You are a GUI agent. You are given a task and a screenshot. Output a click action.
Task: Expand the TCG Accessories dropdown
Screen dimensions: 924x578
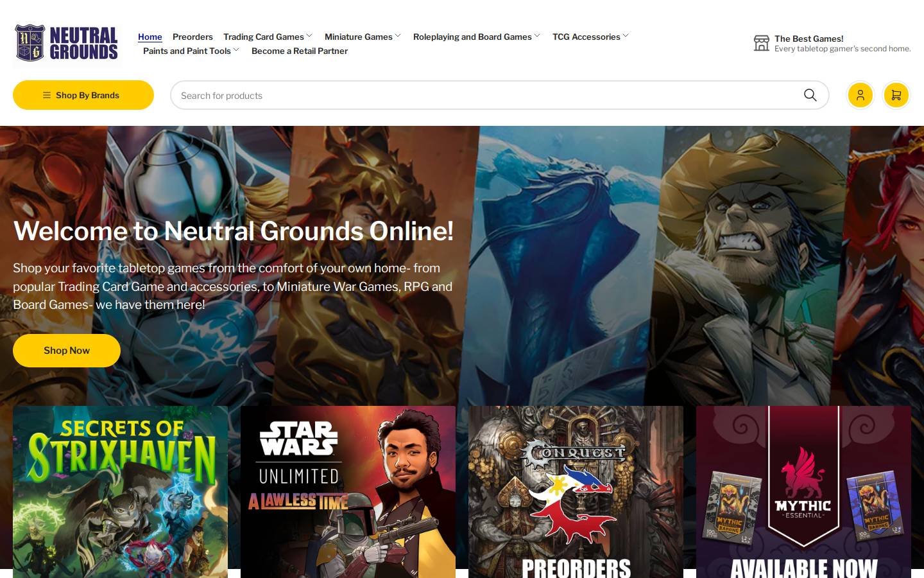[x=590, y=37]
